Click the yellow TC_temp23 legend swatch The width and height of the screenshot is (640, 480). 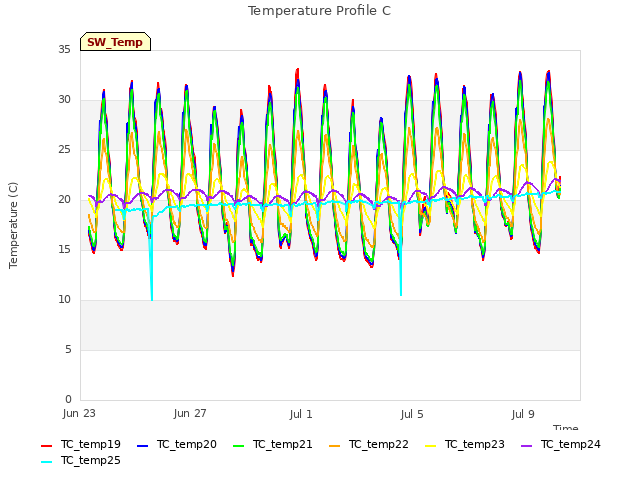point(430,446)
